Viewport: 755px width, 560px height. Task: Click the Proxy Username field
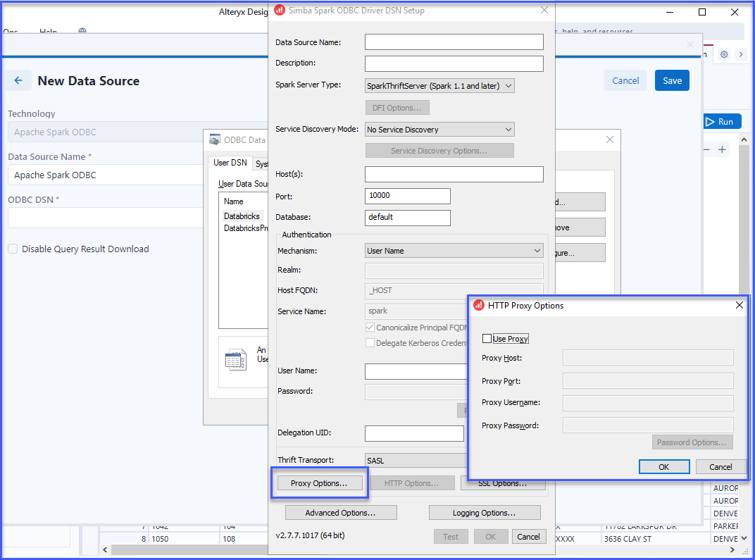point(648,403)
